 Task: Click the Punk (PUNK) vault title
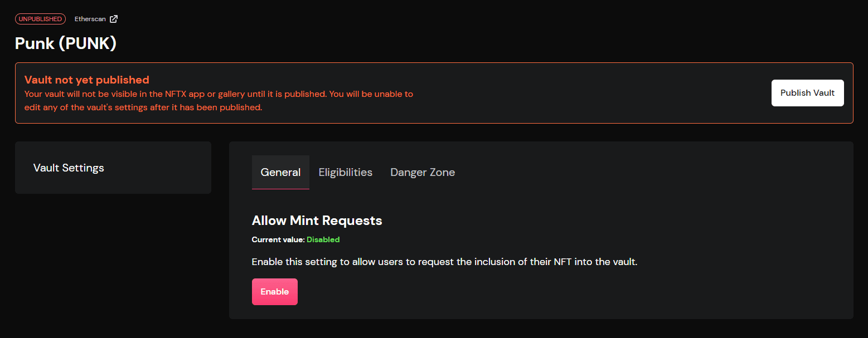66,43
